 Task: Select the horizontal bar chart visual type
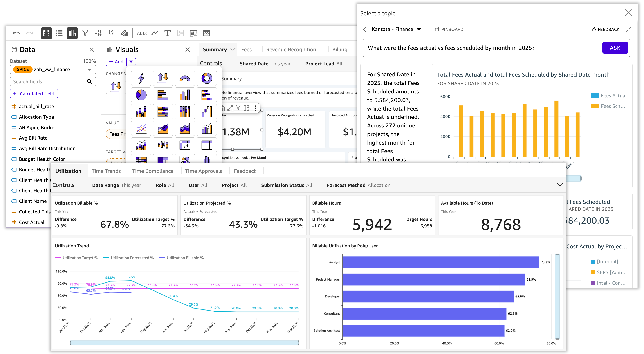point(163,95)
